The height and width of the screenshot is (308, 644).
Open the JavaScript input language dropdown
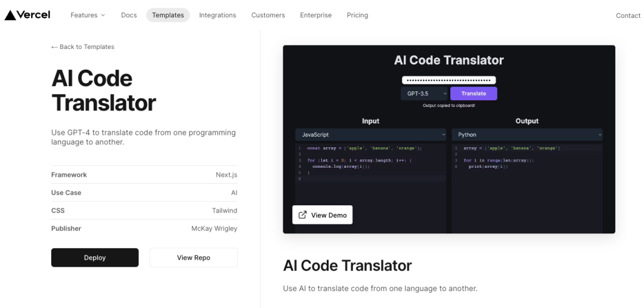(370, 135)
